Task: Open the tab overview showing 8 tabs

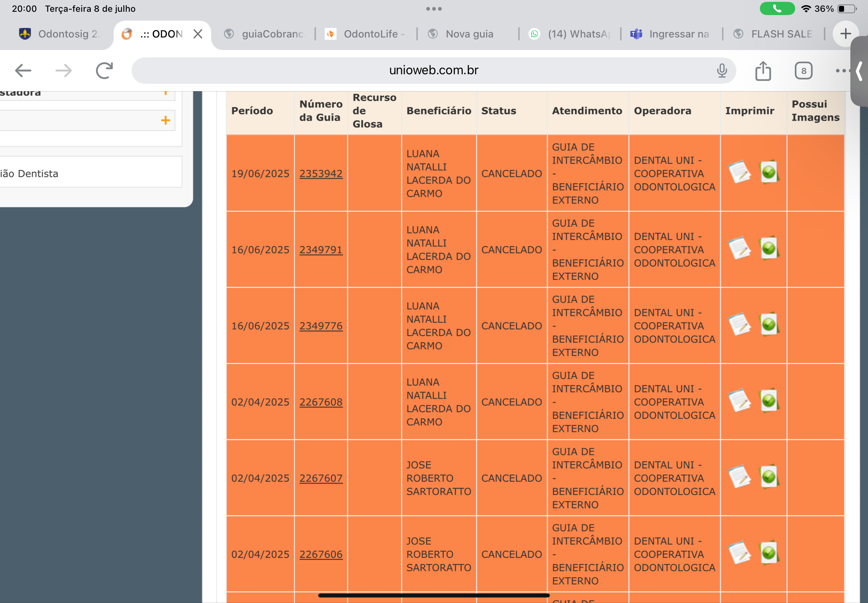Action: click(x=803, y=71)
